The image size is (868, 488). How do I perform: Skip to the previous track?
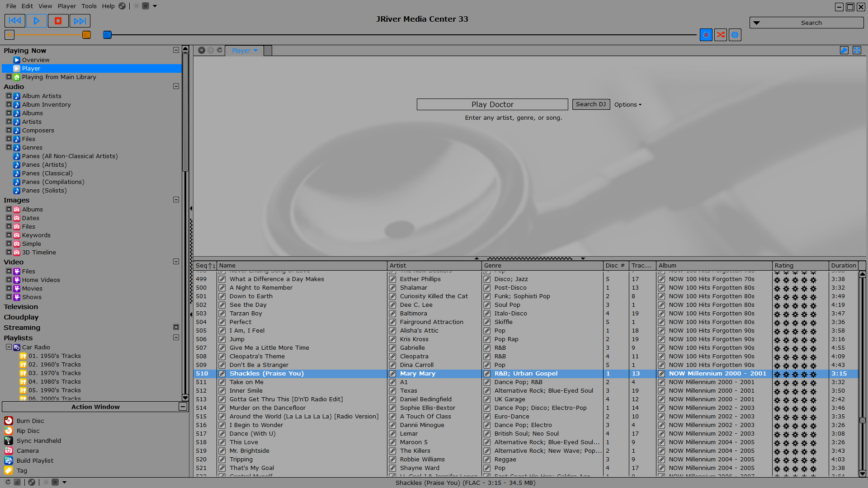(15, 21)
